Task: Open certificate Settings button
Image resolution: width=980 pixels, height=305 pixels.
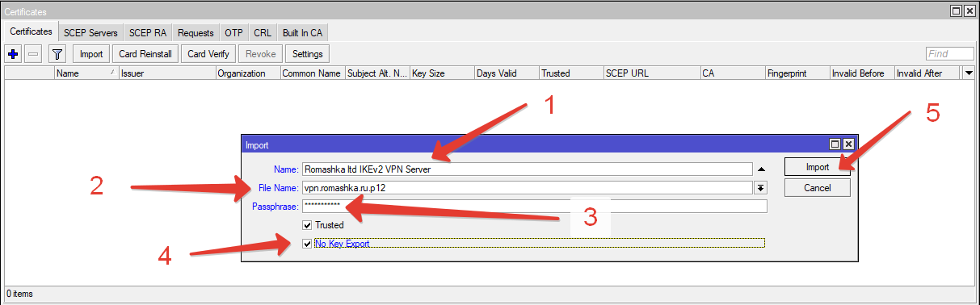Action: coord(307,54)
